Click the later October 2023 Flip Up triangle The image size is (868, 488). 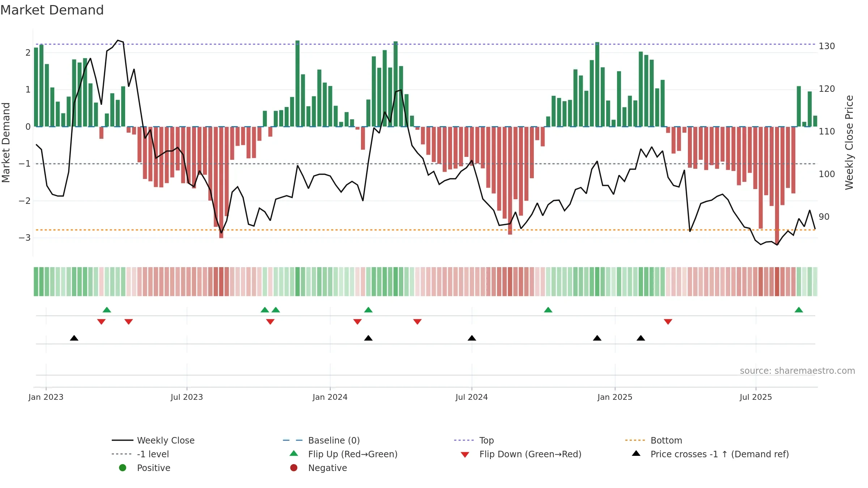tap(276, 310)
